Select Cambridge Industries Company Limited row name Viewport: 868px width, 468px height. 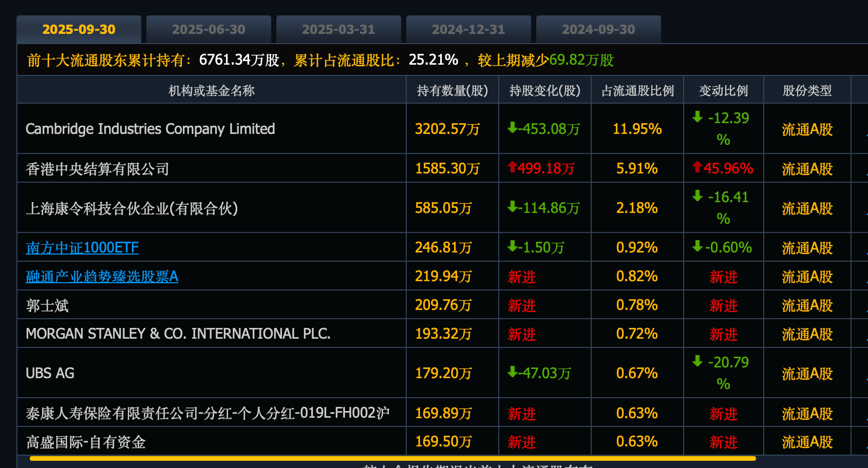pyautogui.click(x=150, y=129)
